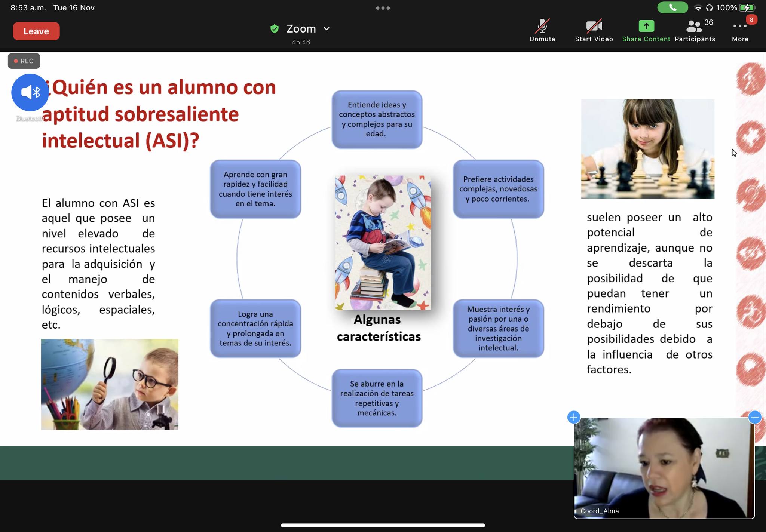The height and width of the screenshot is (532, 766).
Task: Click the "Algunas características" caption
Action: click(379, 328)
